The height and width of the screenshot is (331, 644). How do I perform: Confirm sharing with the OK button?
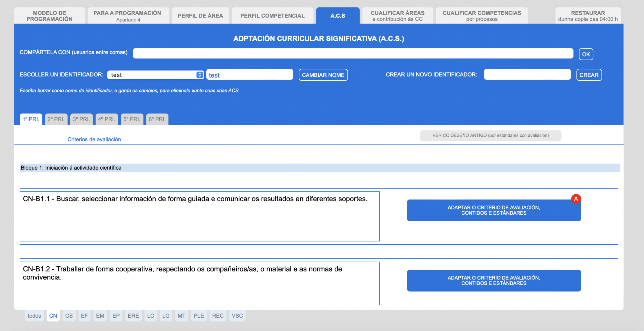586,54
